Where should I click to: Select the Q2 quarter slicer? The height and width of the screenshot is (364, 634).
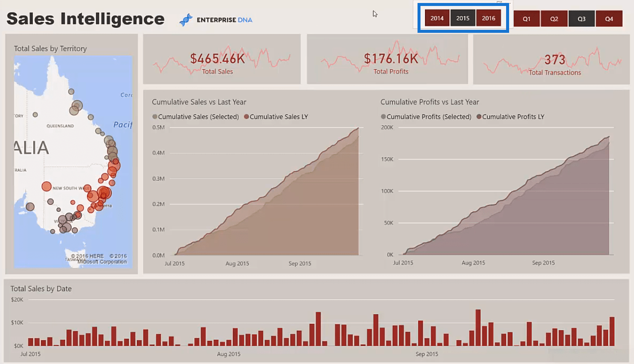[x=554, y=18]
